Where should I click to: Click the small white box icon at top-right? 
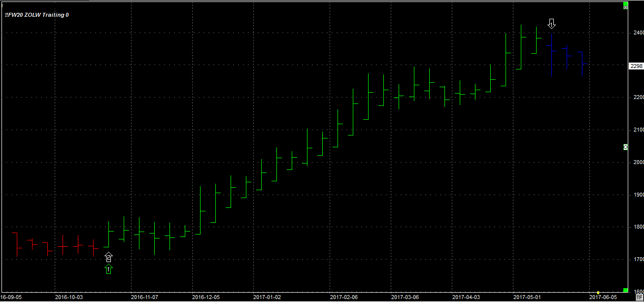pyautogui.click(x=625, y=7)
